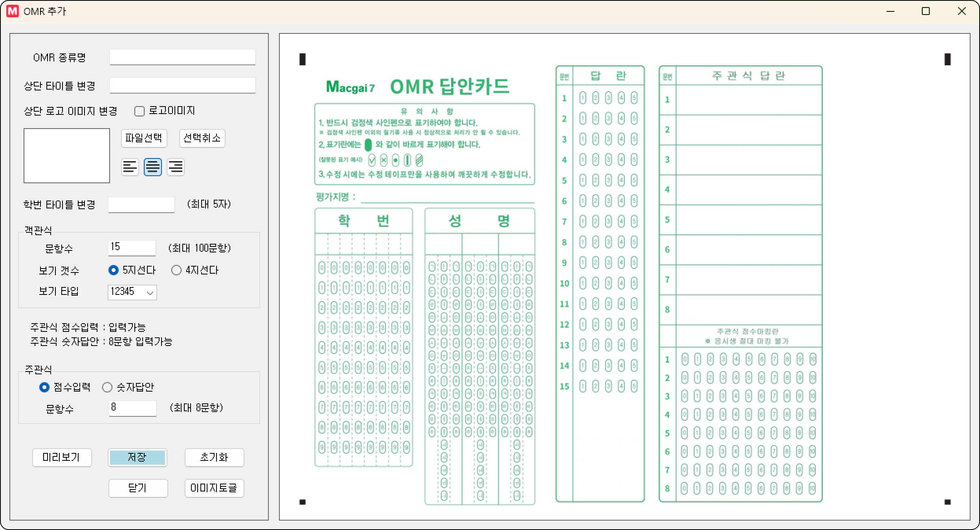Save with the 저장 button
980x530 pixels.
click(138, 457)
